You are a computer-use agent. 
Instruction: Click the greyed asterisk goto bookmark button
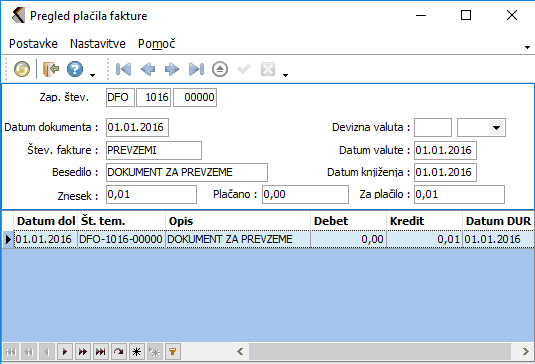coord(155,351)
